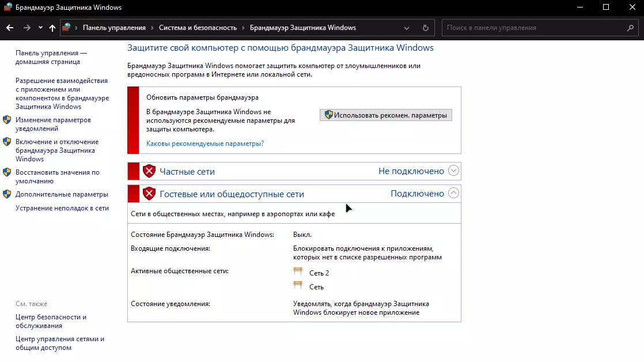The image size is (644, 362).
Task: Open Устранение неполадок в сети link
Action: pos(62,208)
